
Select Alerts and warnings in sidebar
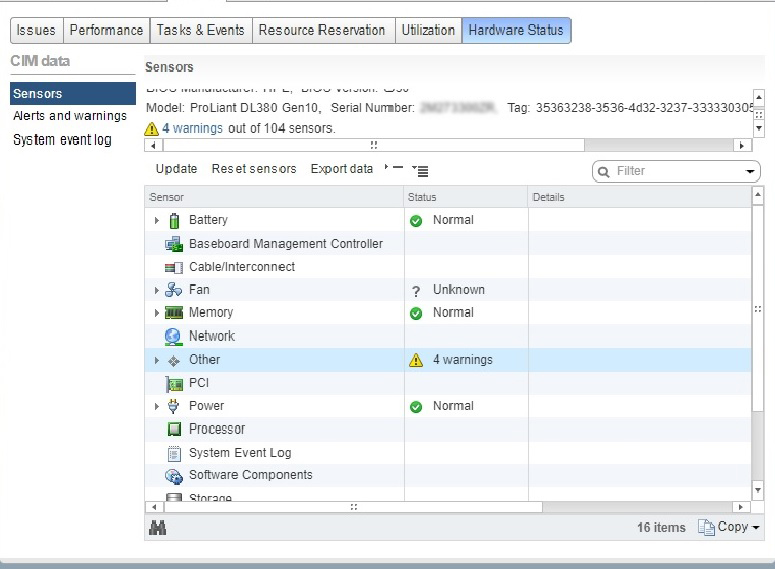pyautogui.click(x=70, y=116)
